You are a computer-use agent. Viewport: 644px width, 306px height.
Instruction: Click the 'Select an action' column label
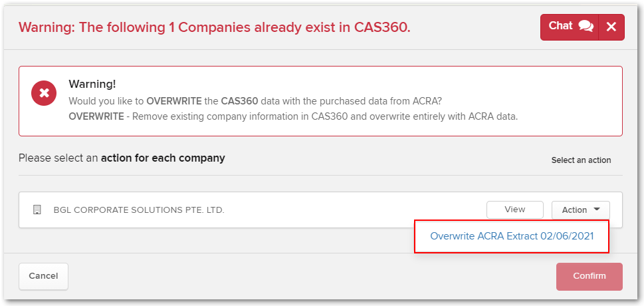click(x=581, y=160)
